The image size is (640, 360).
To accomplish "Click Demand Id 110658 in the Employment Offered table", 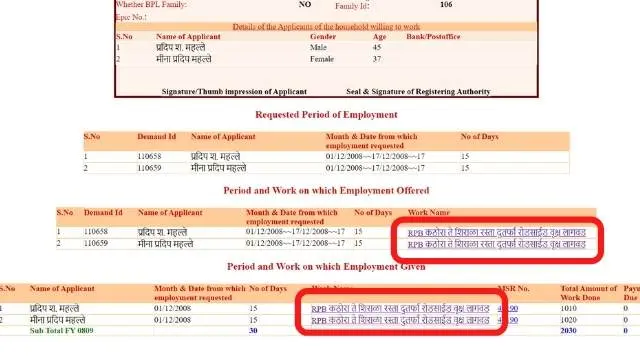I will [x=96, y=231].
